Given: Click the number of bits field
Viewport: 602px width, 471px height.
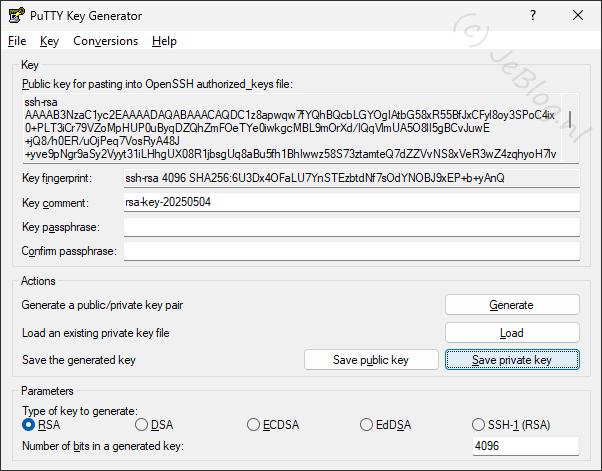Looking at the screenshot, I should [x=525, y=446].
